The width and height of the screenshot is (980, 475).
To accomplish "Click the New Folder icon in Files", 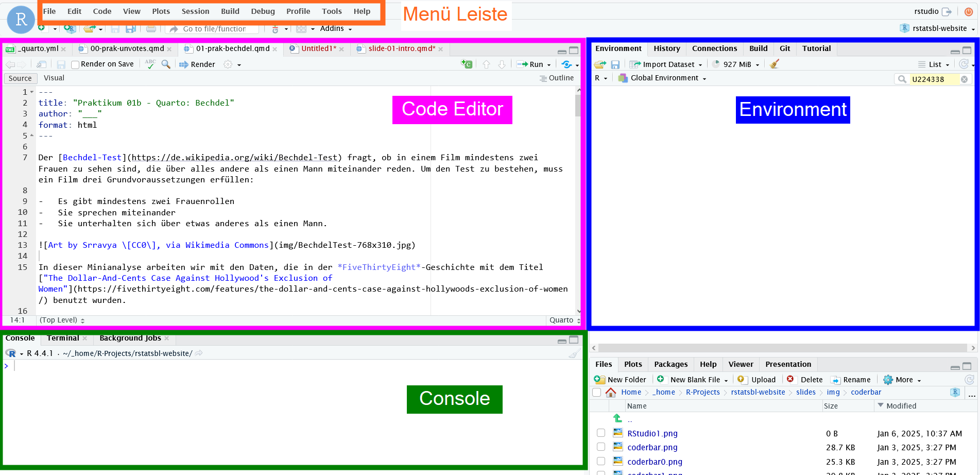I will 599,380.
